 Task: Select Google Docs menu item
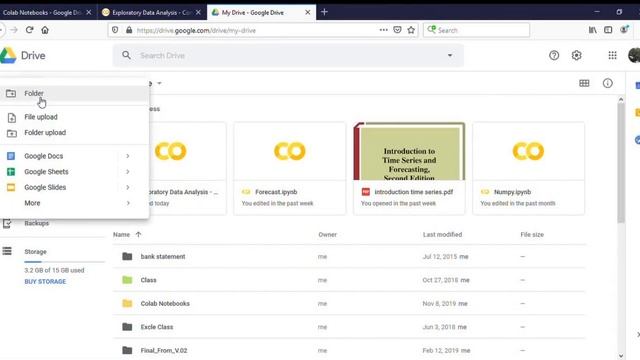click(74, 156)
